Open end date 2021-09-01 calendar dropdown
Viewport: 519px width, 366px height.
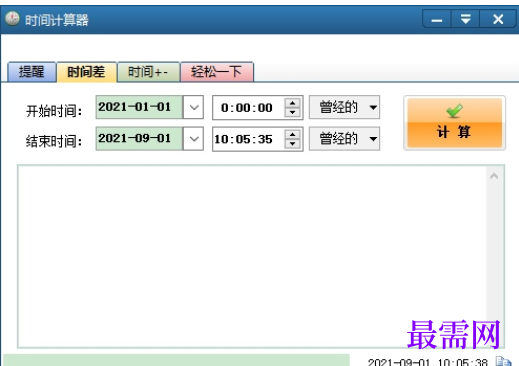(194, 139)
